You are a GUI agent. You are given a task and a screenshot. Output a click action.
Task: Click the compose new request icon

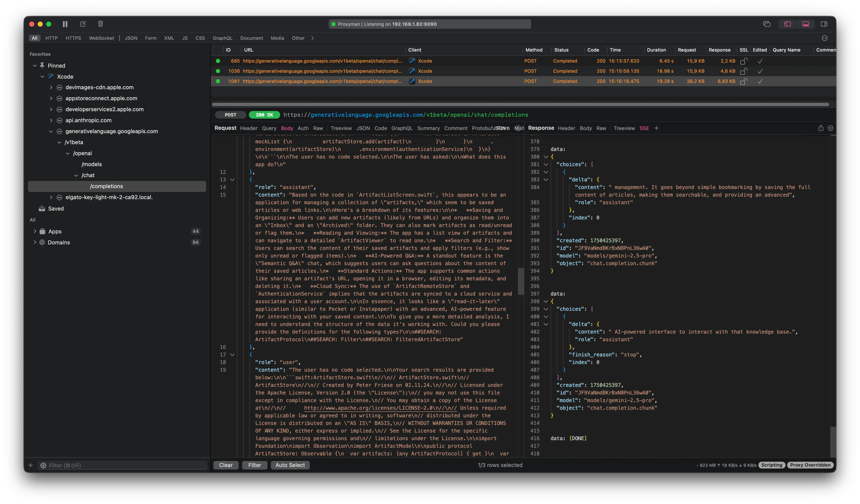point(83,24)
